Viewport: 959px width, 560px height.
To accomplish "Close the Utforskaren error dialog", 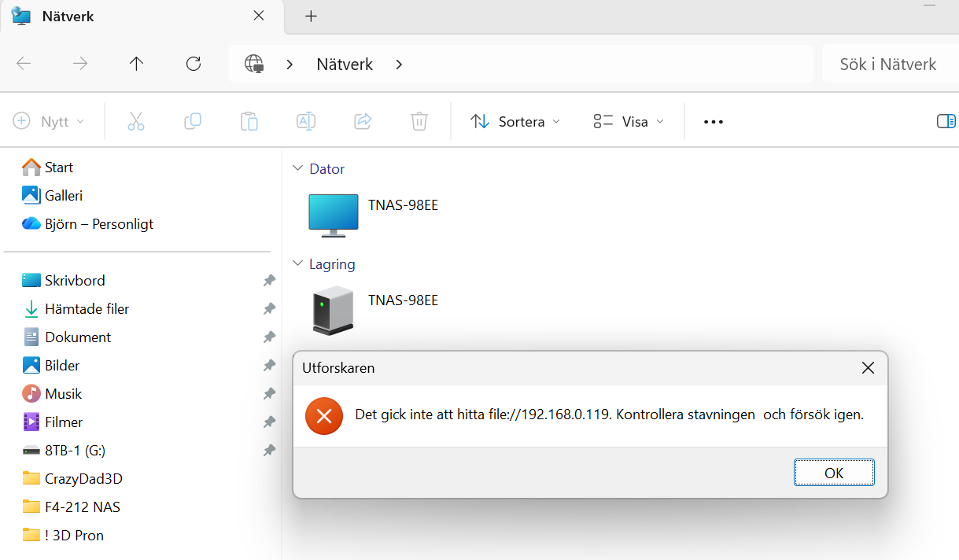I will click(868, 368).
